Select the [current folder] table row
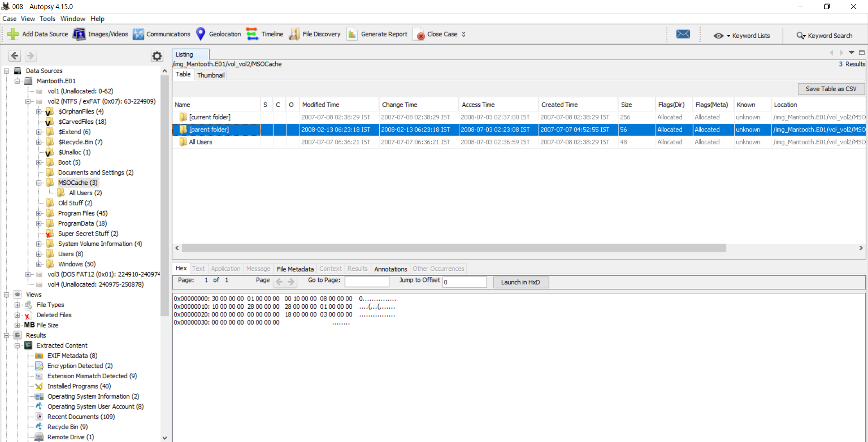Screen dimensions: 868x442 pos(519,117)
